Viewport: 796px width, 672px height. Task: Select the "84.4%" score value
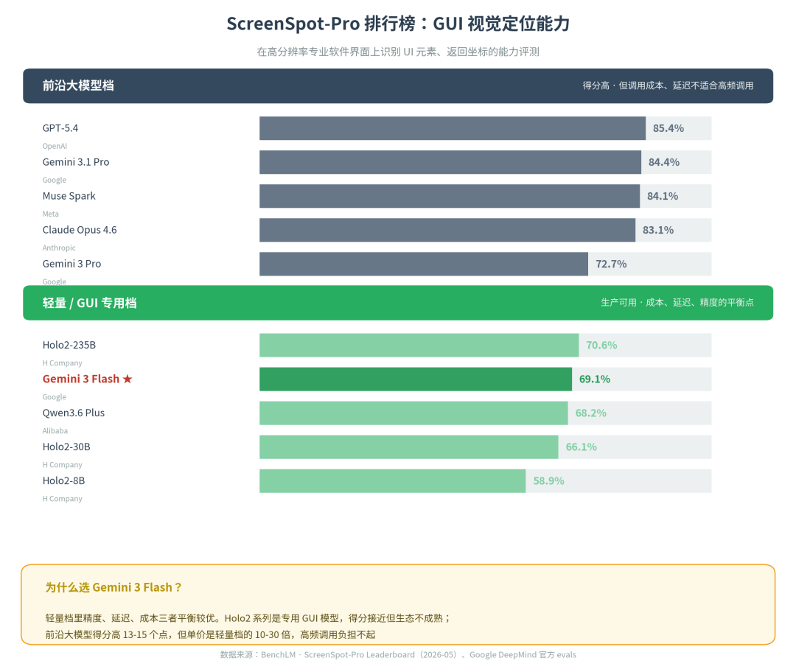(x=663, y=162)
